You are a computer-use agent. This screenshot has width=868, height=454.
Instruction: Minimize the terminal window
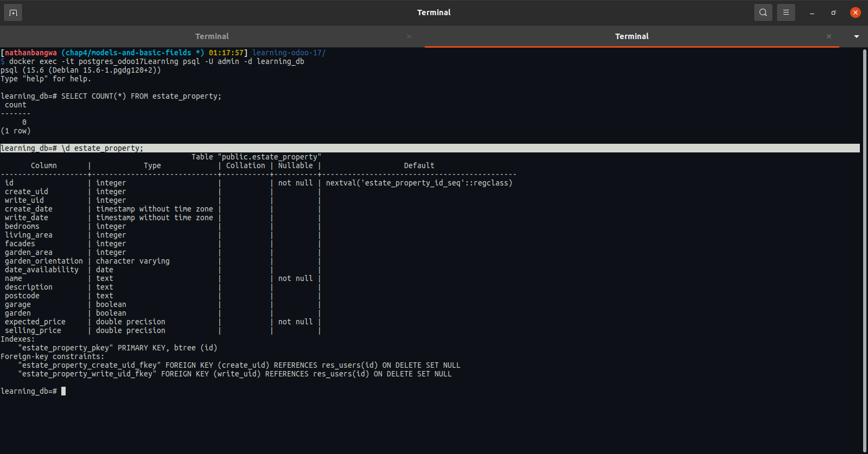click(812, 12)
